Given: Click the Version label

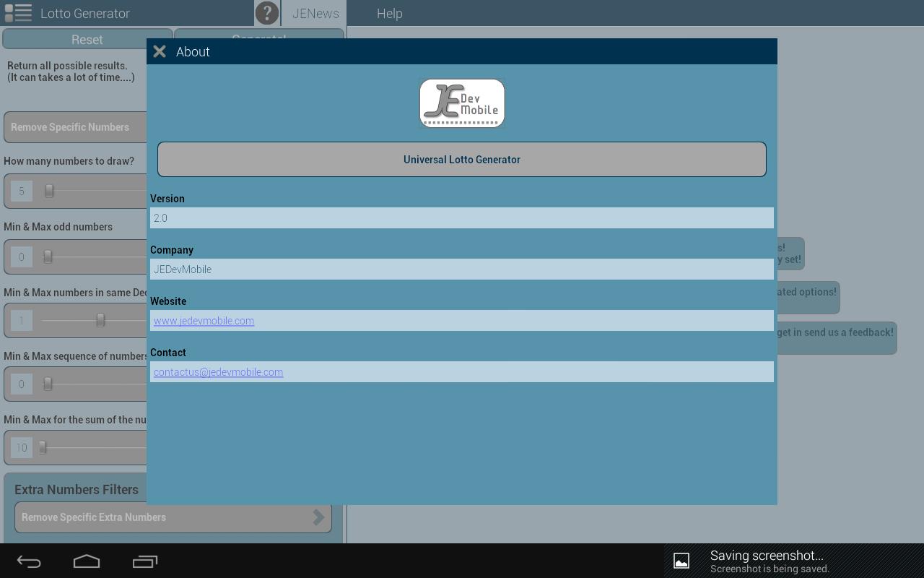Looking at the screenshot, I should (167, 199).
